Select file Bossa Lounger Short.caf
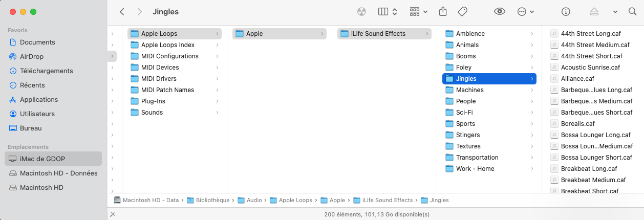 [595, 158]
